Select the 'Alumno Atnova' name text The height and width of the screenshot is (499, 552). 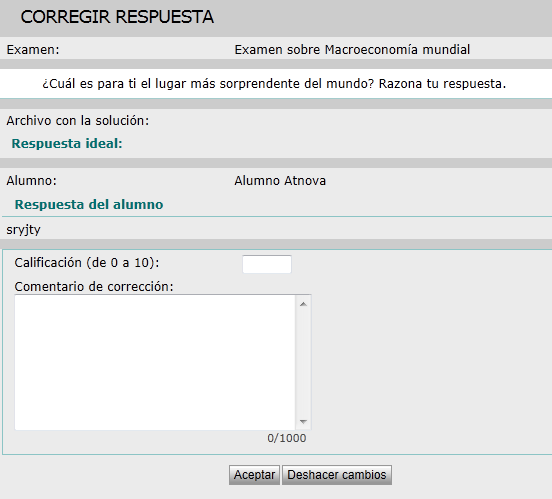click(x=280, y=181)
